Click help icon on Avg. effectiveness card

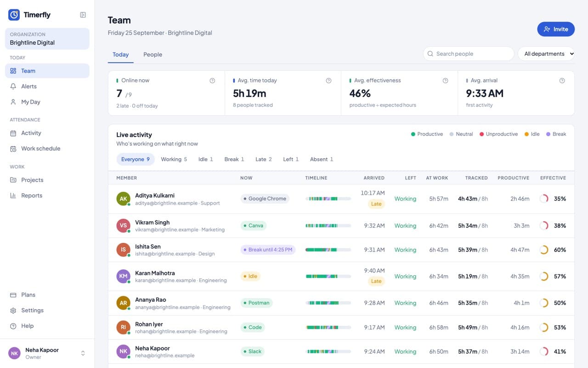click(445, 80)
